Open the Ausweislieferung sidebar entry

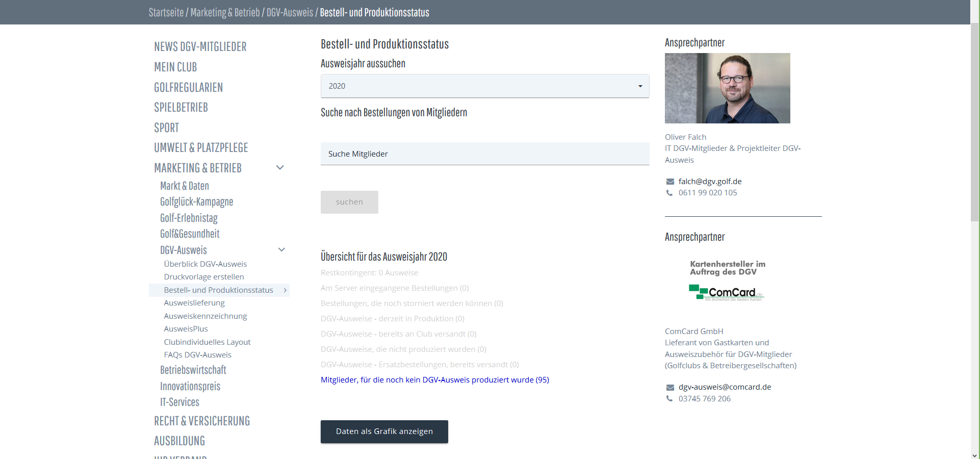(x=194, y=303)
